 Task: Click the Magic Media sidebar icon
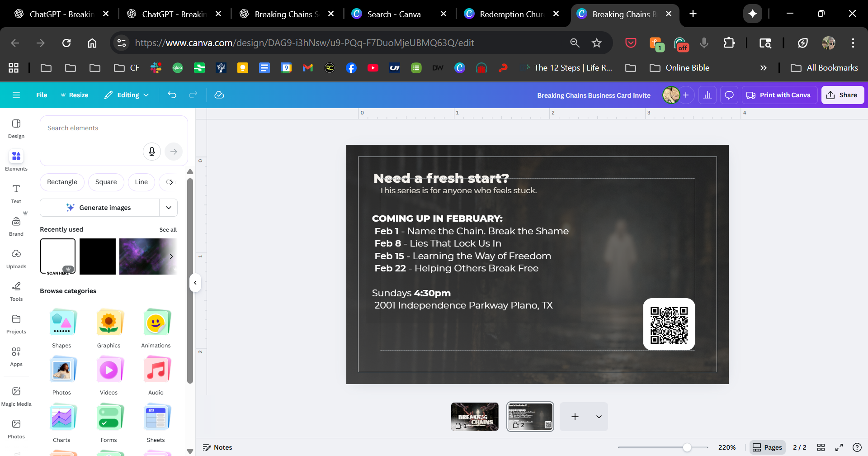click(x=16, y=396)
